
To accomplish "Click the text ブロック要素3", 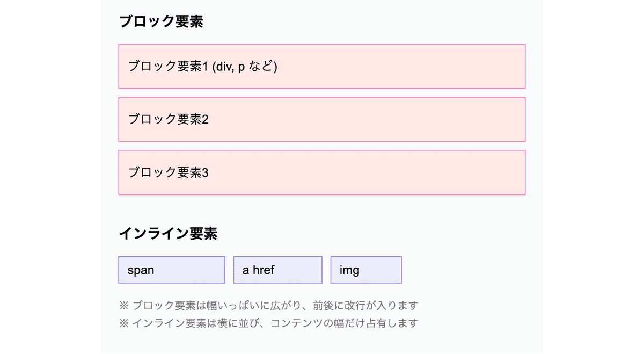I will (x=168, y=172).
